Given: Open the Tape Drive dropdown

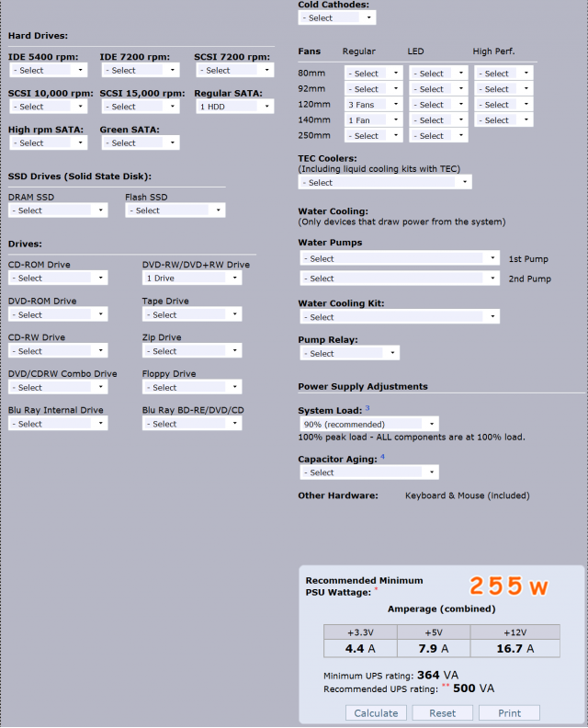Looking at the screenshot, I should [x=192, y=314].
